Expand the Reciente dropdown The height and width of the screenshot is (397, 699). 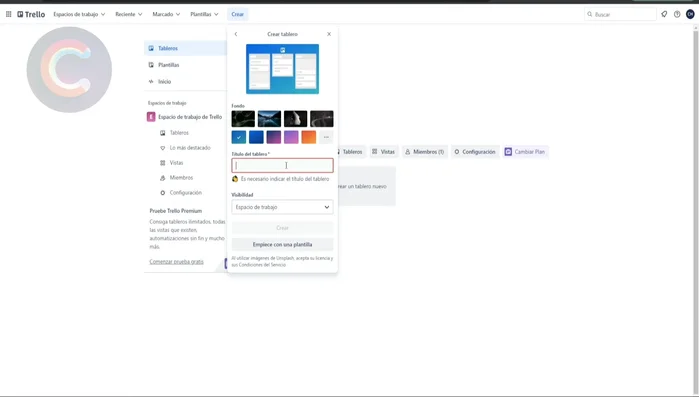[129, 14]
